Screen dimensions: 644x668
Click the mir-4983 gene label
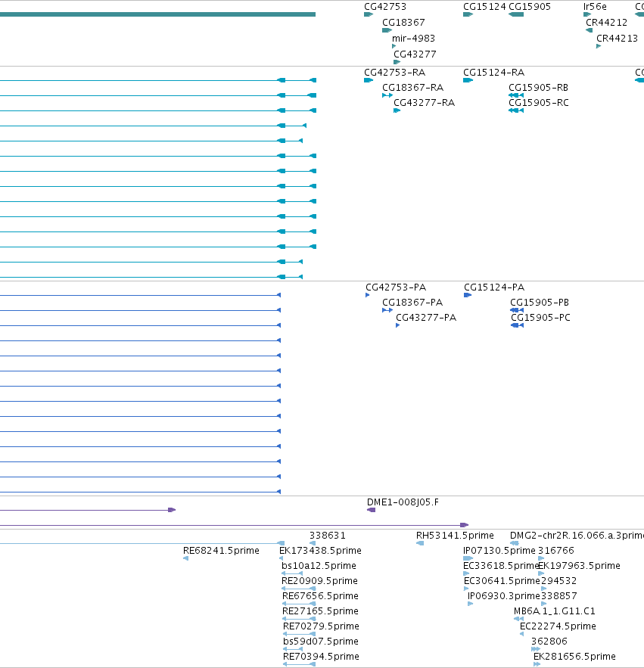(x=413, y=39)
